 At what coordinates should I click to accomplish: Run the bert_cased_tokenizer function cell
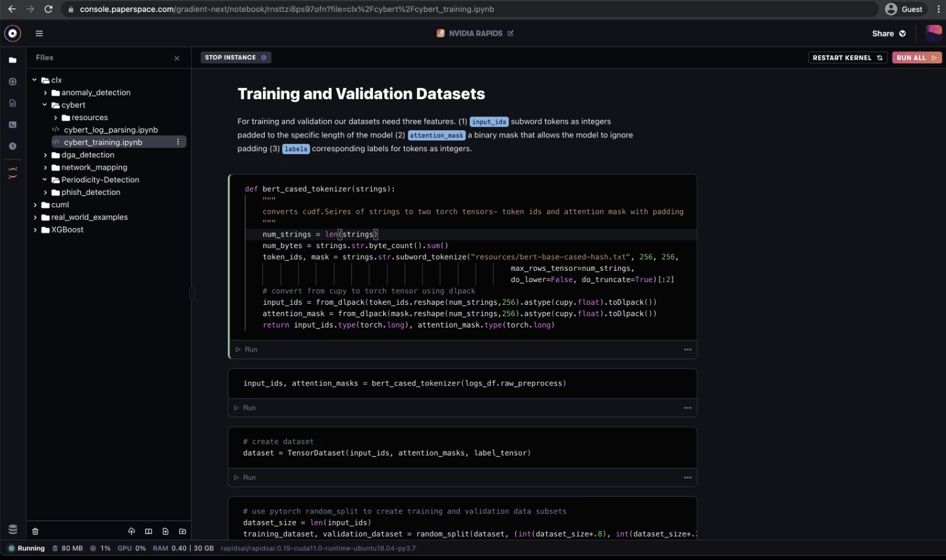(247, 350)
